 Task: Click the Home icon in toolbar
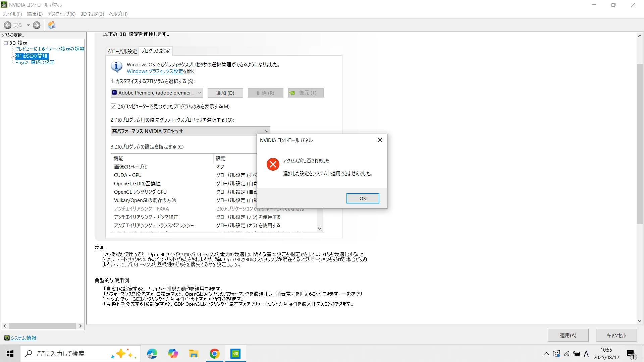click(52, 25)
